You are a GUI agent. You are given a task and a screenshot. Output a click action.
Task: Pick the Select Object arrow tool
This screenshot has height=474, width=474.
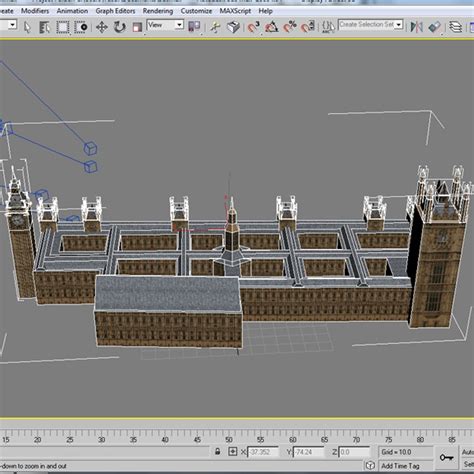click(27, 27)
